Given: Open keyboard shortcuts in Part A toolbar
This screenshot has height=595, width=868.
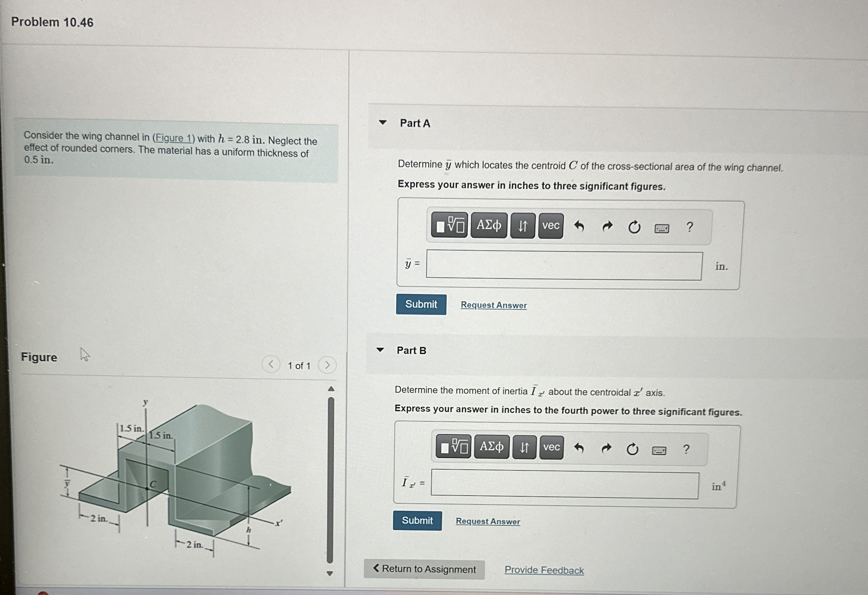Looking at the screenshot, I should pyautogui.click(x=661, y=228).
